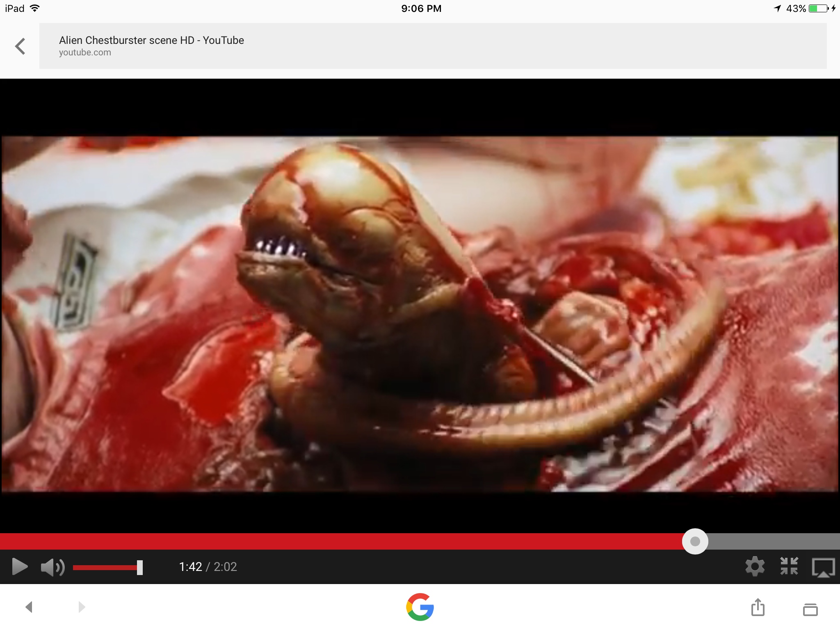Image resolution: width=840 pixels, height=630 pixels.
Task: Open AirPlay casting options
Action: click(x=823, y=568)
